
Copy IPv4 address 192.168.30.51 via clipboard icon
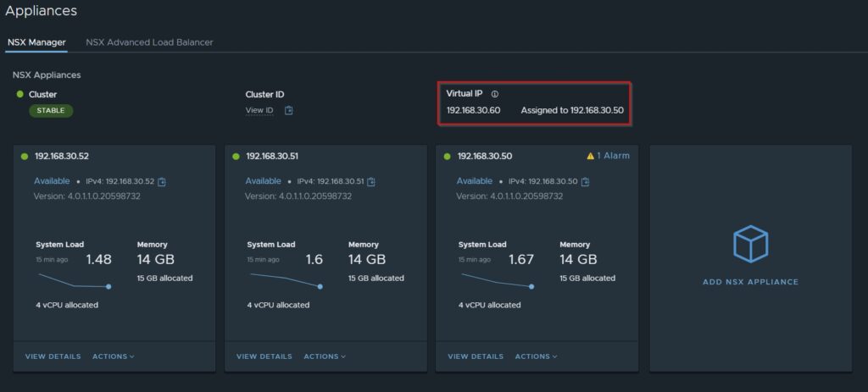(x=371, y=181)
